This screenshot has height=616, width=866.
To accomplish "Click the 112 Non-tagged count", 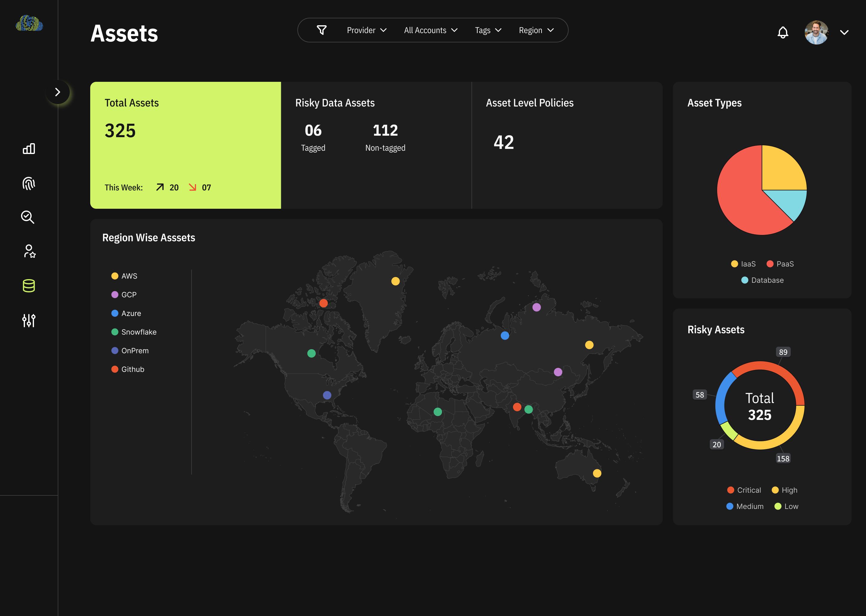I will (385, 137).
